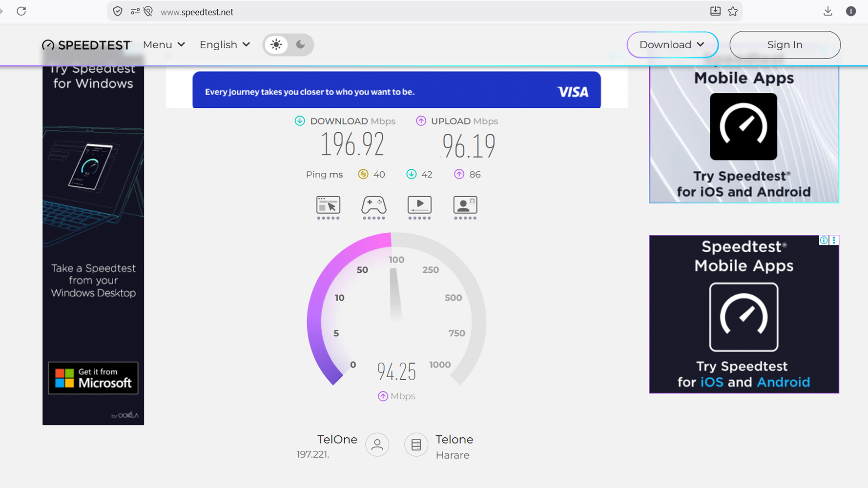This screenshot has width=868, height=488.
Task: Click the 'Try Speedtest for Windows' ad heading
Action: [93, 76]
